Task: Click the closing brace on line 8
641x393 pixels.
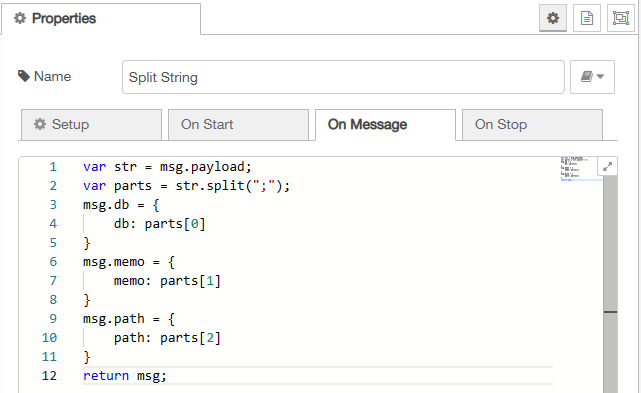Action: point(87,300)
